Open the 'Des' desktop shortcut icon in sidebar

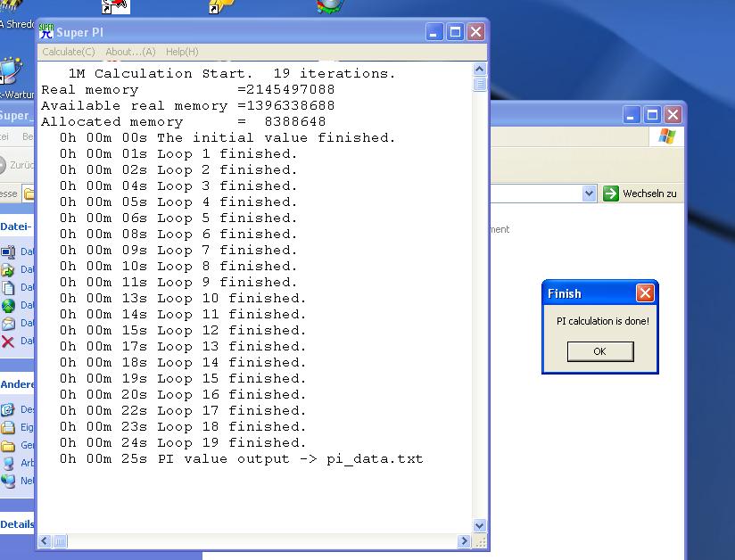coord(8,409)
